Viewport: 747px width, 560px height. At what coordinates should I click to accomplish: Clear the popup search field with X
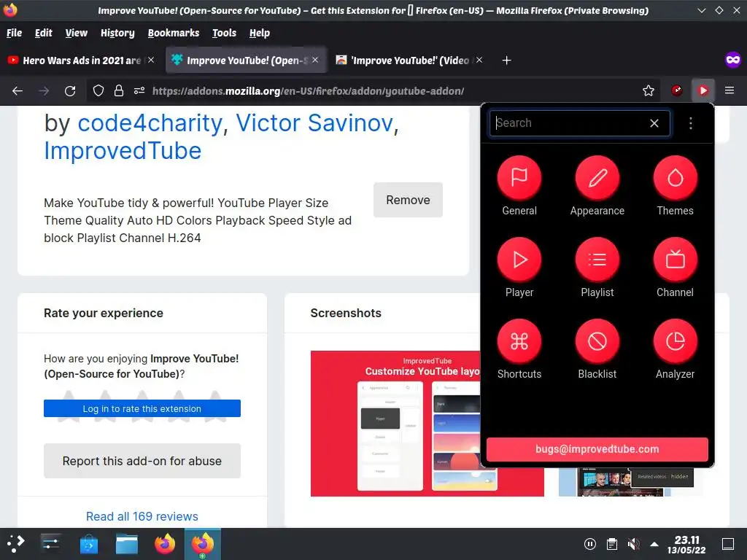tap(654, 122)
